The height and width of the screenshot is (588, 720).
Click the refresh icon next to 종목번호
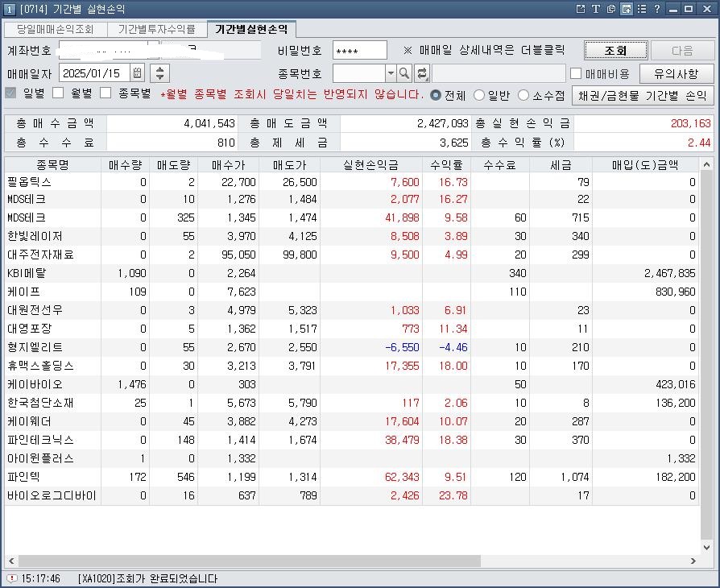pos(422,73)
